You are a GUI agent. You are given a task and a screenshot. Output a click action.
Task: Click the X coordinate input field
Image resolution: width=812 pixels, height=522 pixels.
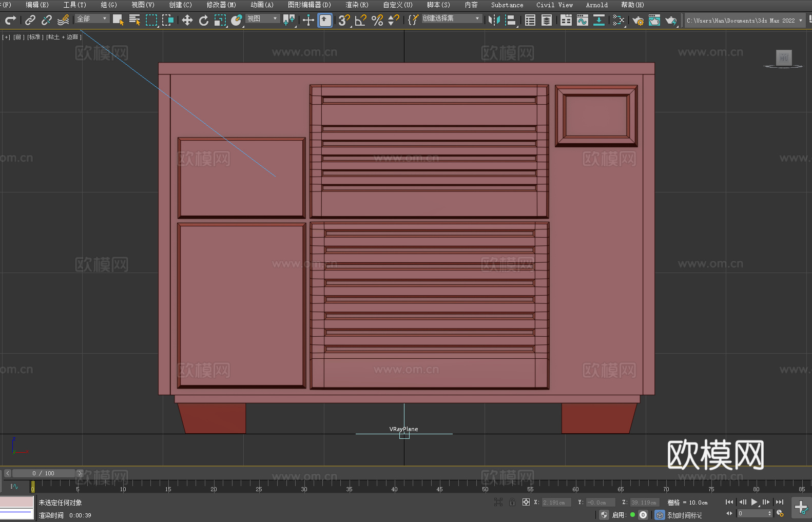[556, 502]
